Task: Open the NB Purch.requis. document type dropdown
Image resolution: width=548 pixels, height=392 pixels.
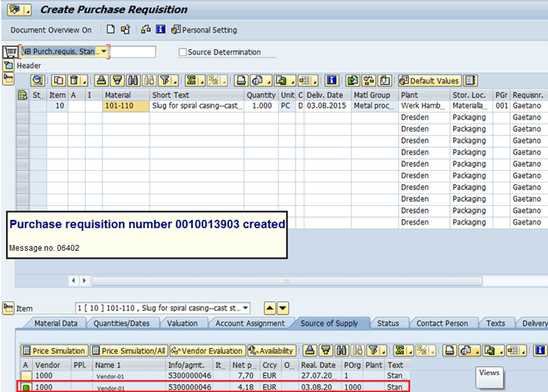Action: (x=104, y=51)
